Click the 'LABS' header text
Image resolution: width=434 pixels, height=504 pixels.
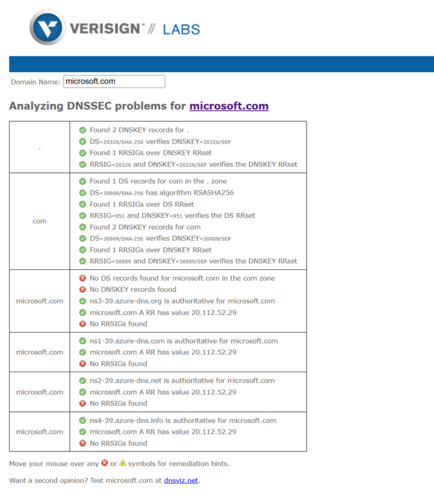coord(181,30)
